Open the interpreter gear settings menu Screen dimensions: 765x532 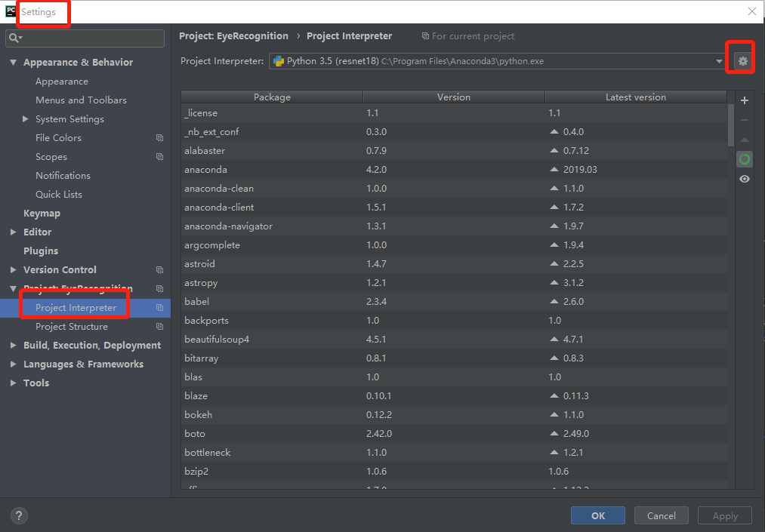pyautogui.click(x=742, y=61)
